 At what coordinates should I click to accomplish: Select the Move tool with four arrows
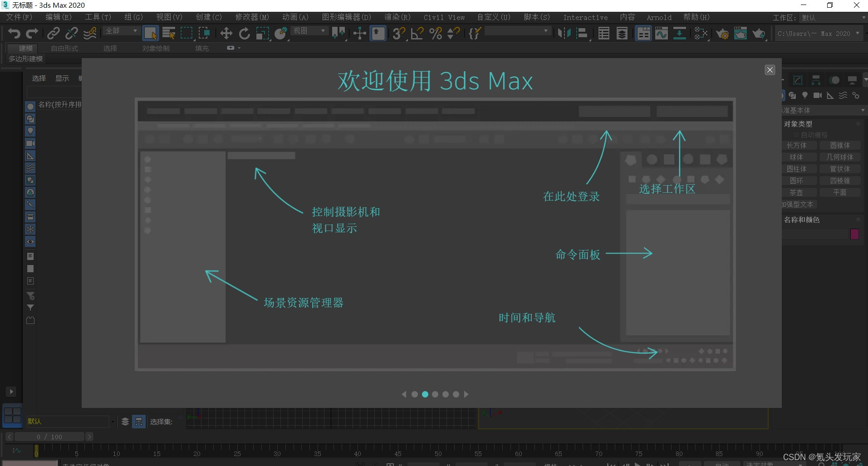click(x=226, y=33)
